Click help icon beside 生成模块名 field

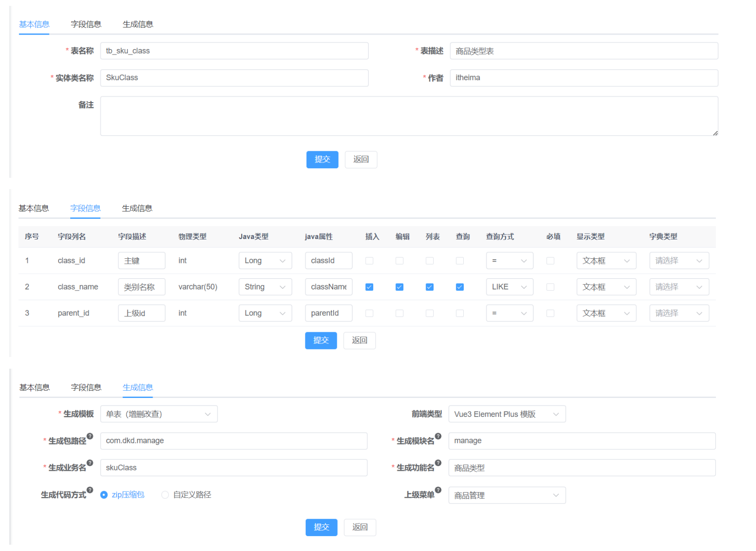[439, 435]
